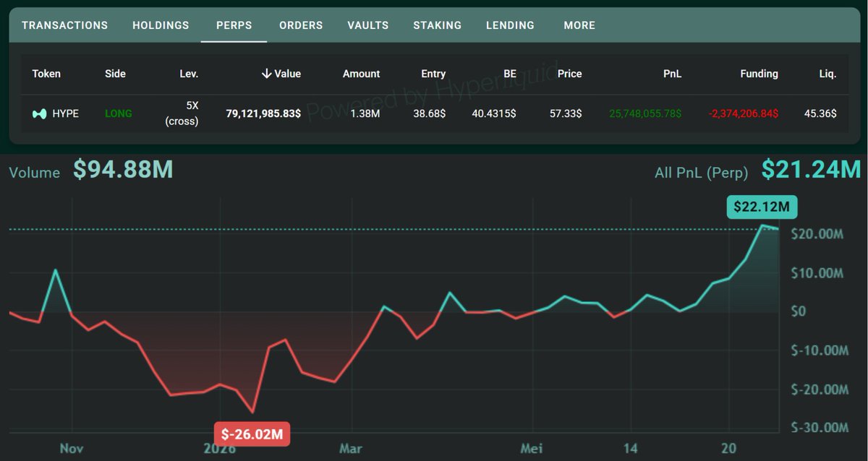The width and height of the screenshot is (868, 461).
Task: Open the MORE tab menu
Action: 579,25
